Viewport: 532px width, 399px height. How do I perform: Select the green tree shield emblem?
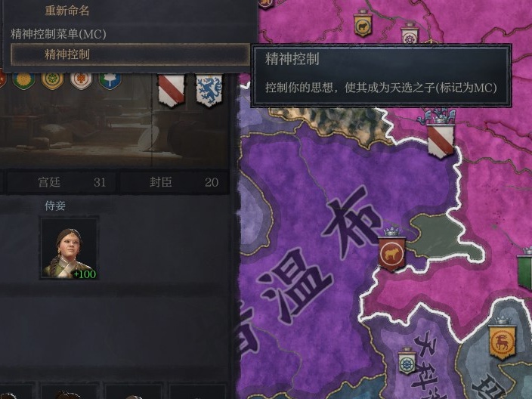tap(110, 81)
